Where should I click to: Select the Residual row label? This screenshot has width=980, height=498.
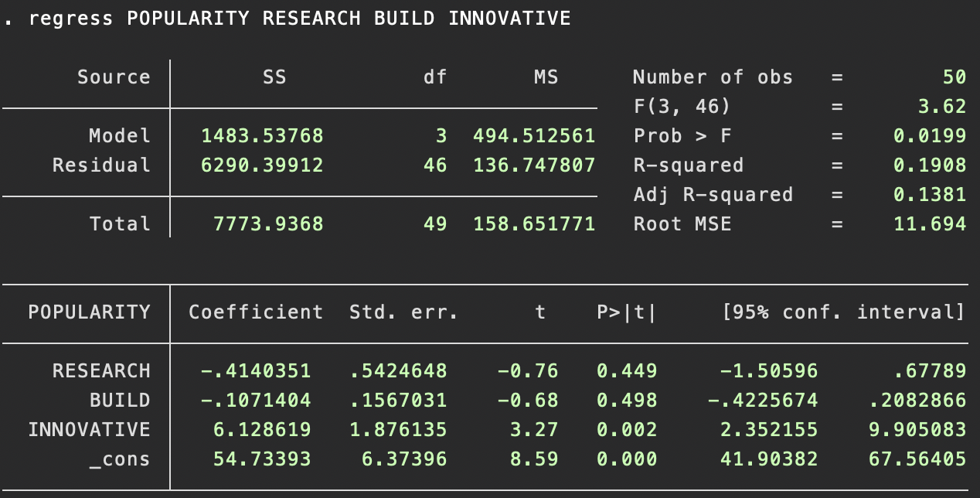click(101, 165)
